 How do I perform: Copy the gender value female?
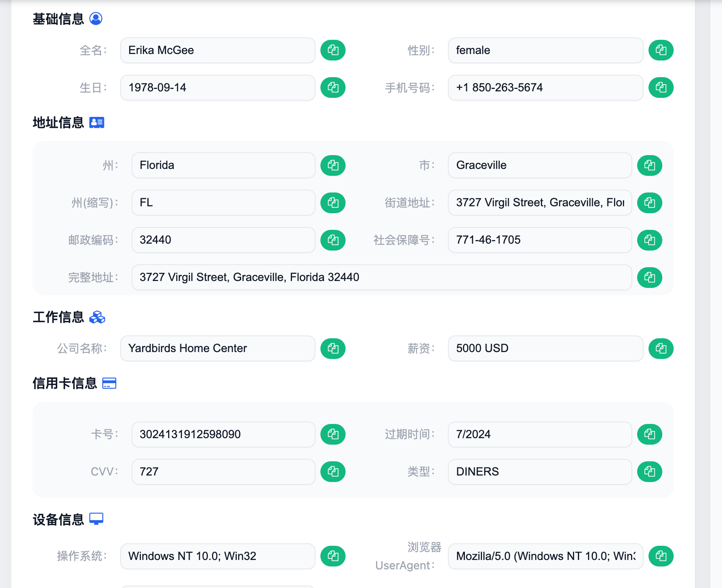[661, 50]
